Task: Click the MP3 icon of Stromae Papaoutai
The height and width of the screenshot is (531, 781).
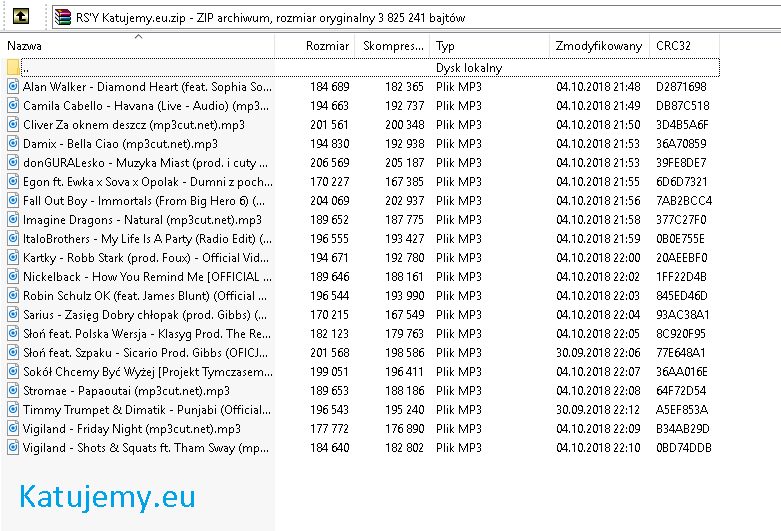Action: point(13,391)
